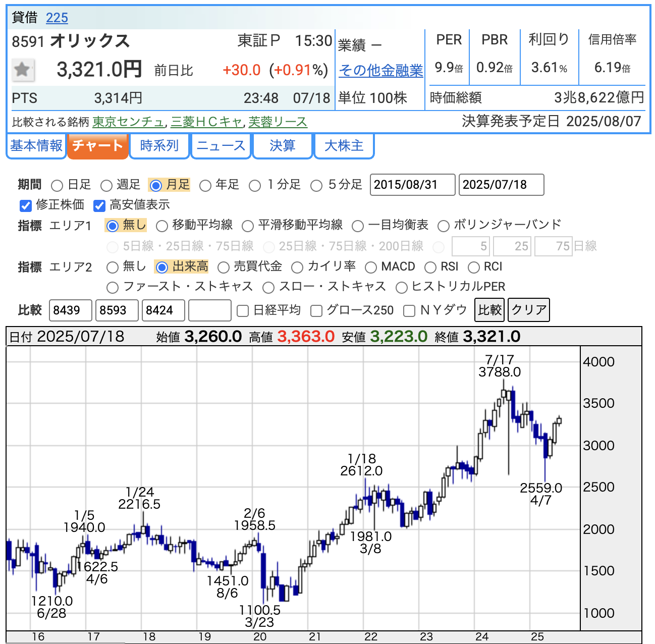Select the 一目均衡表 indicator
The height and width of the screenshot is (644, 655).
357,226
